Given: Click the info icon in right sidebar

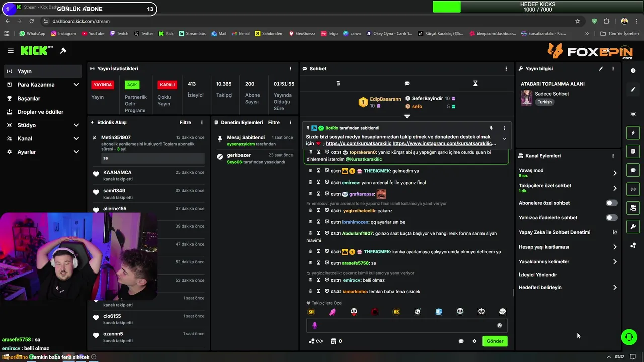Looking at the screenshot, I should click(x=633, y=71).
